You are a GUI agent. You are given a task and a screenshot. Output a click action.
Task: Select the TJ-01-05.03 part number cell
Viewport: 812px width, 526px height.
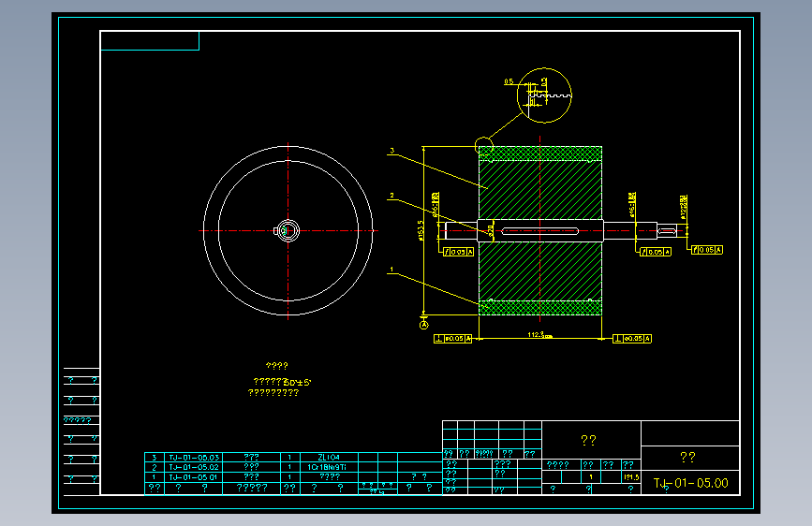[x=194, y=457]
